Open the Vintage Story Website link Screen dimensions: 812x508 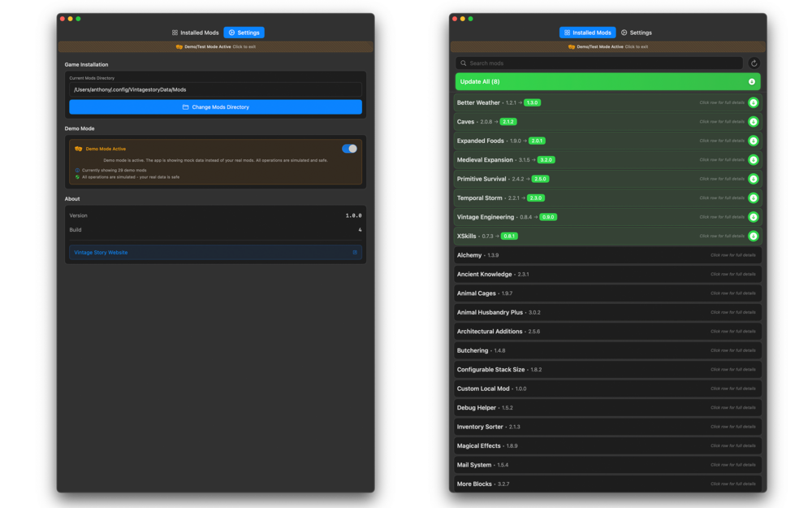(x=215, y=253)
